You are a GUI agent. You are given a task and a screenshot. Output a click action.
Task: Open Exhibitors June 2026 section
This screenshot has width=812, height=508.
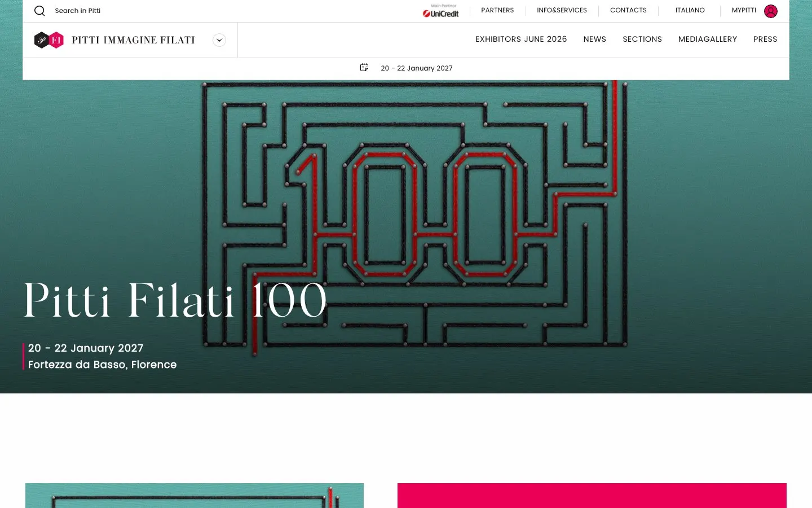[521, 39]
